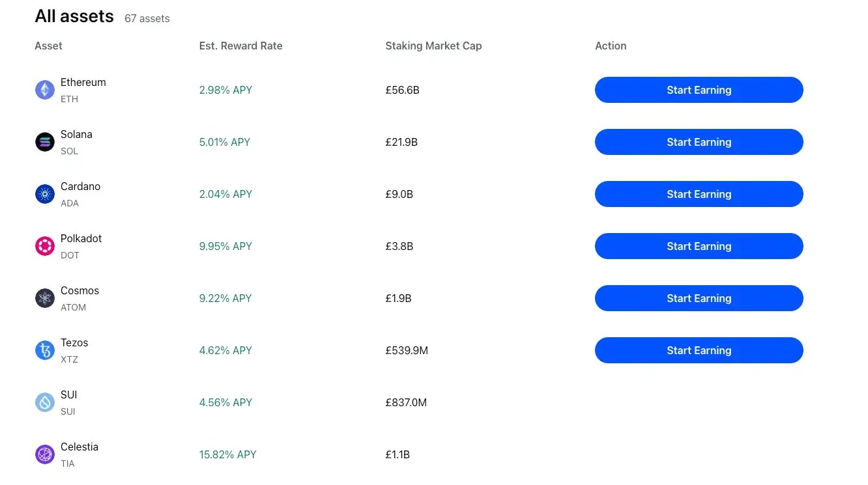Sort by the Est. Reward Rate column header

(240, 46)
